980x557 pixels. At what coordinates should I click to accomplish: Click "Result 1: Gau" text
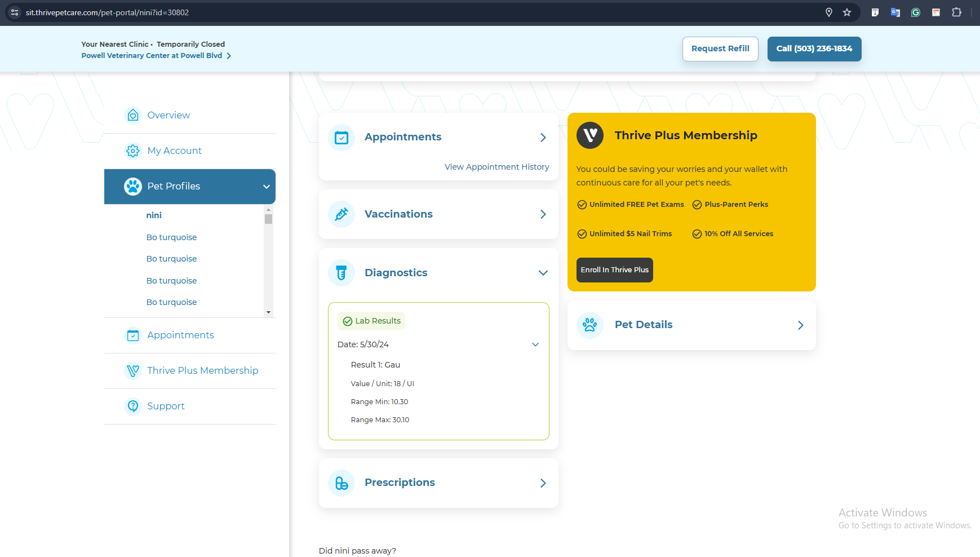(x=375, y=365)
